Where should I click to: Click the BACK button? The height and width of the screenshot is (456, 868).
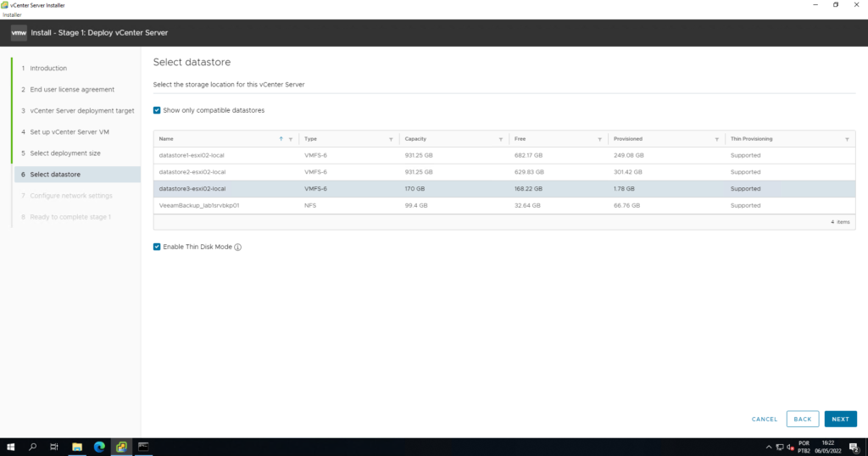point(803,419)
